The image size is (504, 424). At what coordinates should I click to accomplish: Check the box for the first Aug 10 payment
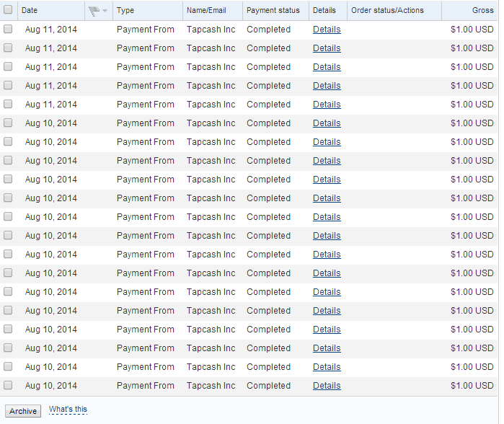click(x=8, y=123)
